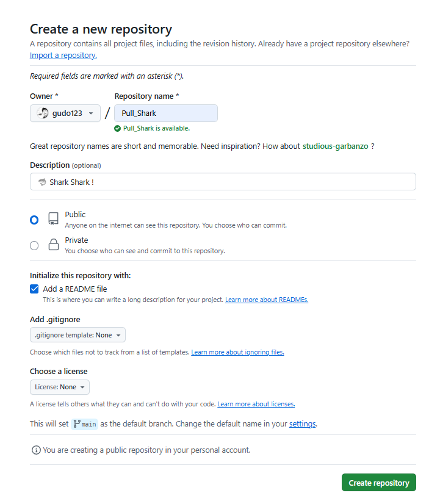Uncheck the Add a README file checkbox
This screenshot has height=504, width=429.
coord(34,289)
